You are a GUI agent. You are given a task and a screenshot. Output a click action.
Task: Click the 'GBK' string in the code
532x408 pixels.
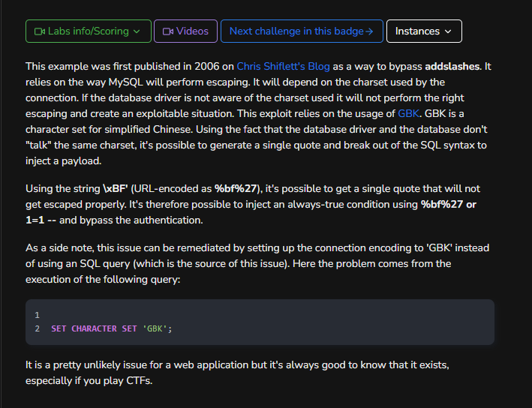[x=157, y=328]
